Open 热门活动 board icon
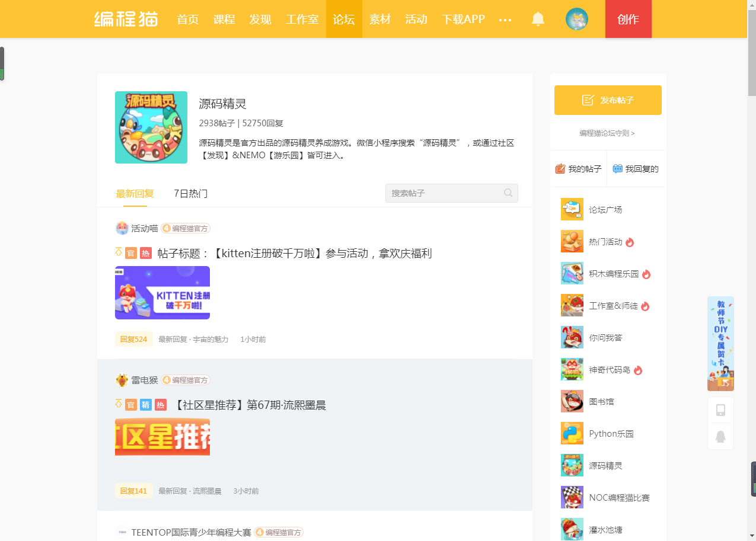The height and width of the screenshot is (541, 756). coord(572,241)
